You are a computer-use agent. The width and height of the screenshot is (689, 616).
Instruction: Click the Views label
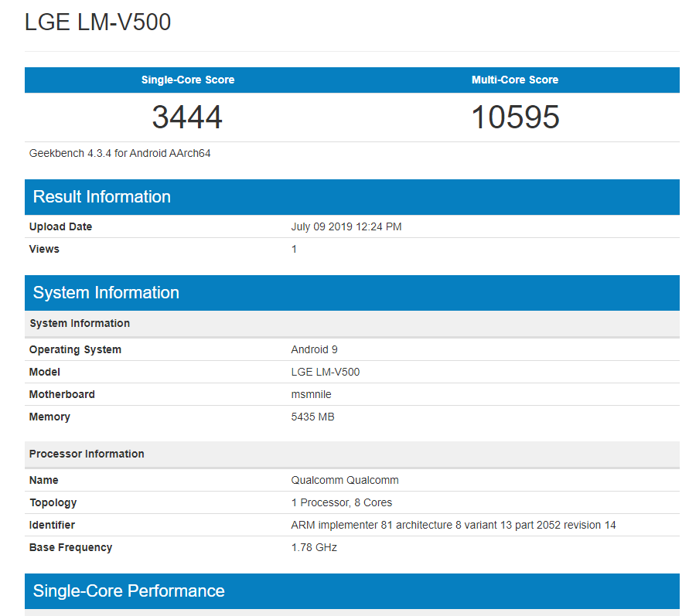[x=44, y=249]
